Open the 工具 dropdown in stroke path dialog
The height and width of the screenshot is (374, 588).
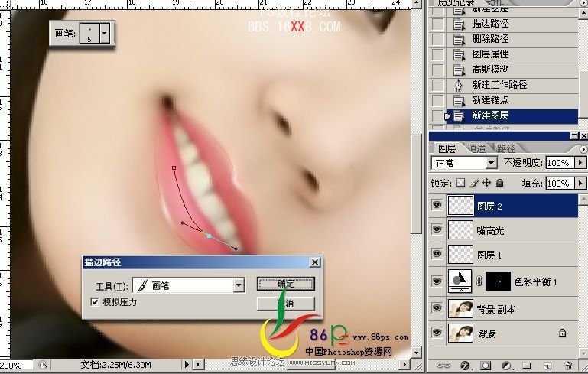click(239, 285)
